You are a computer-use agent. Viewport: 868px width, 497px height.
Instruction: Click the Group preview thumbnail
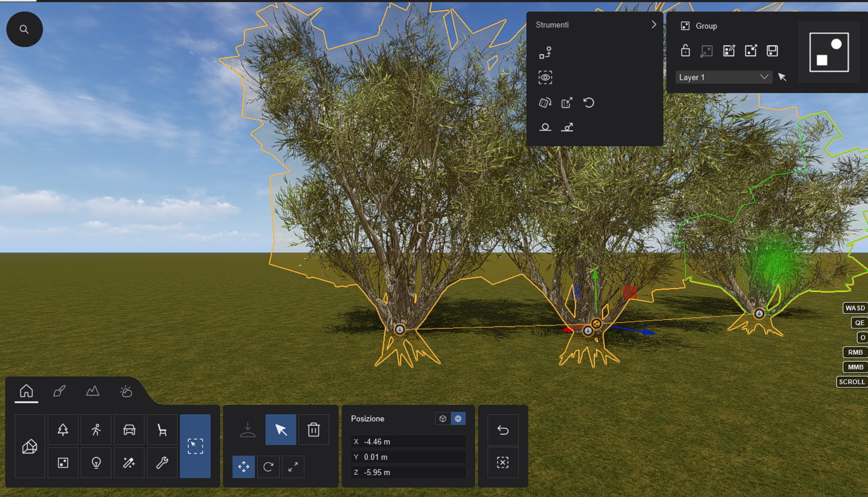(829, 52)
